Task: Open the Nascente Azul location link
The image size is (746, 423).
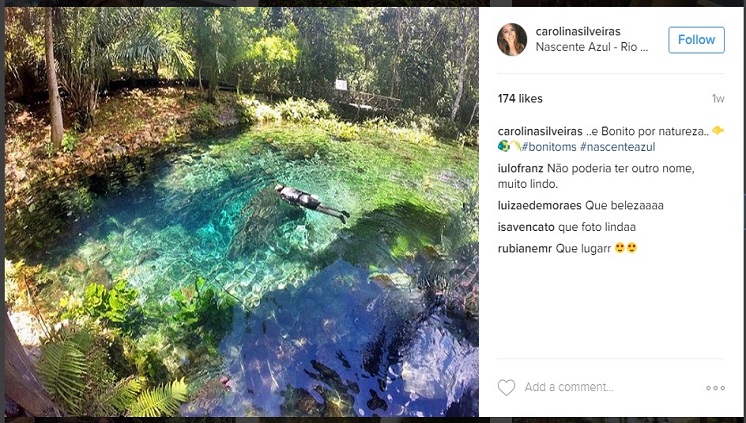Action: tap(592, 47)
